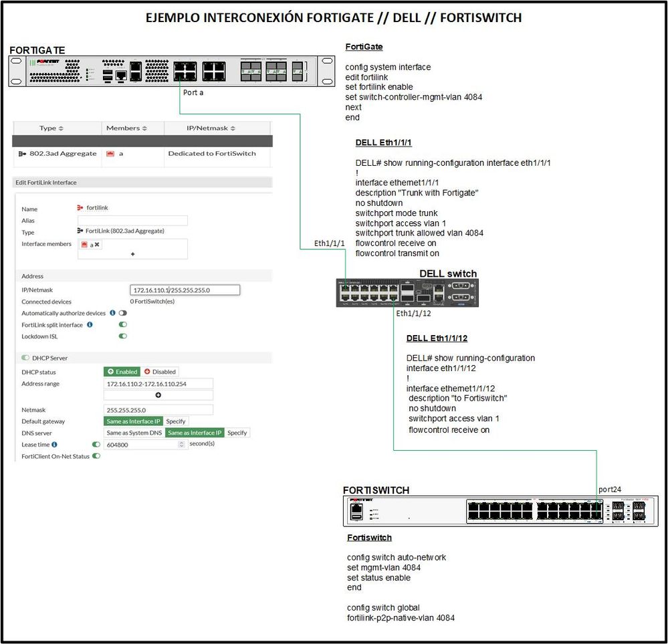
Task: Open info icon next to Lease time
Action: tap(54, 445)
